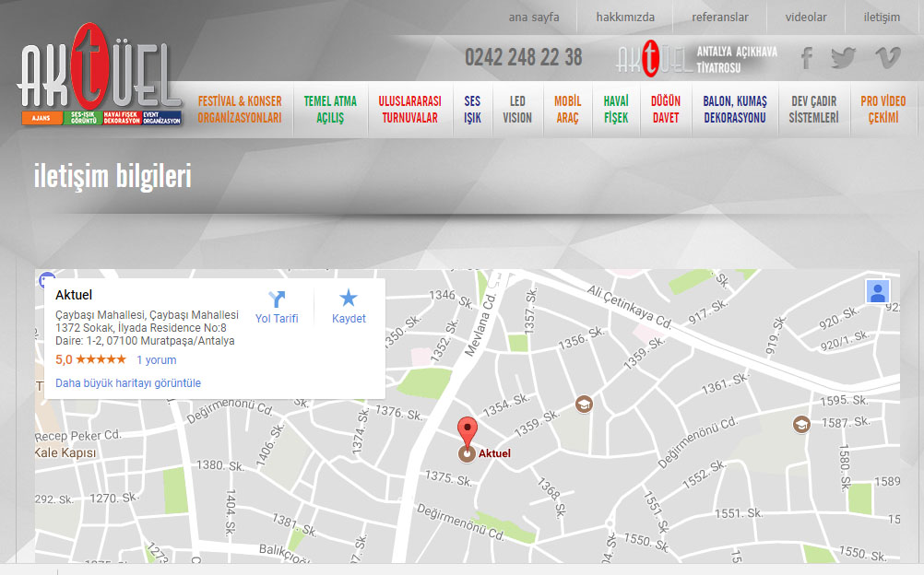
Task: Open the Facebook social icon
Action: [807, 58]
